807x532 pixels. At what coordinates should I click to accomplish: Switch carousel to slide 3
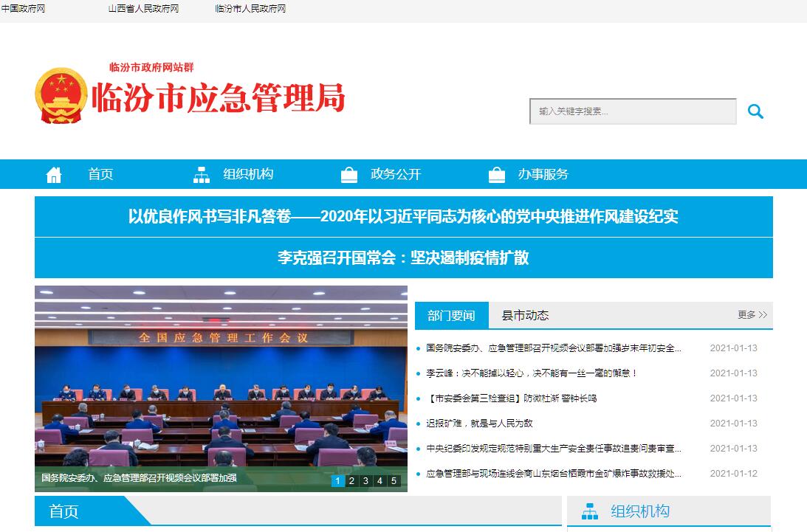(x=366, y=481)
